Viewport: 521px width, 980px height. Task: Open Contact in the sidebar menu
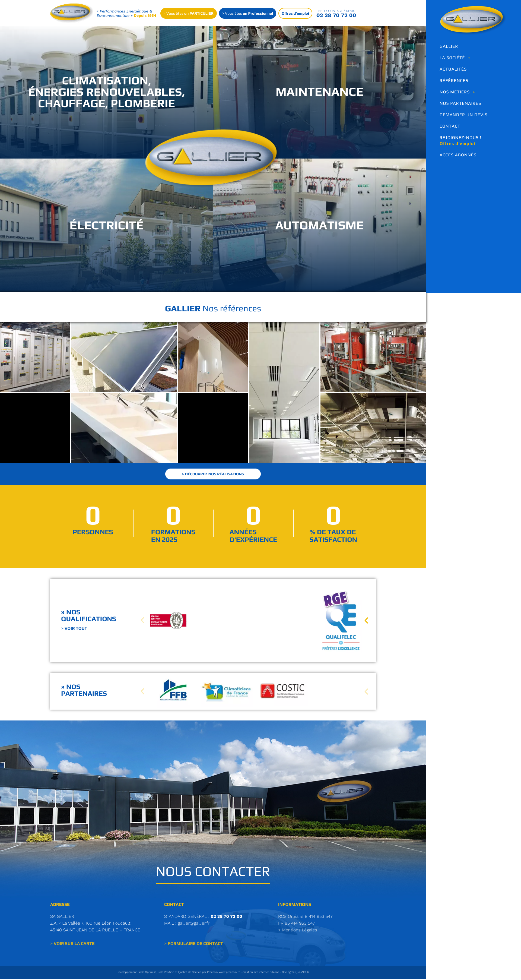(450, 126)
